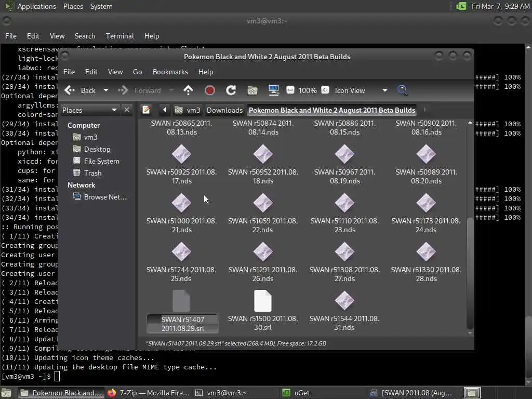
Task: Click the path bar left scroll arrow
Action: [165, 110]
